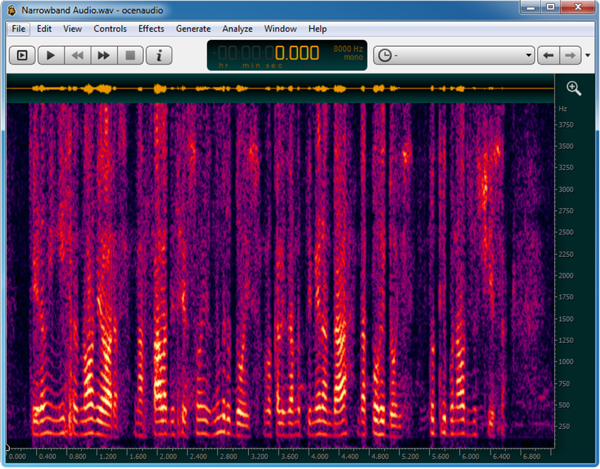Click the 2.000 mark on the time ruler

[168, 456]
